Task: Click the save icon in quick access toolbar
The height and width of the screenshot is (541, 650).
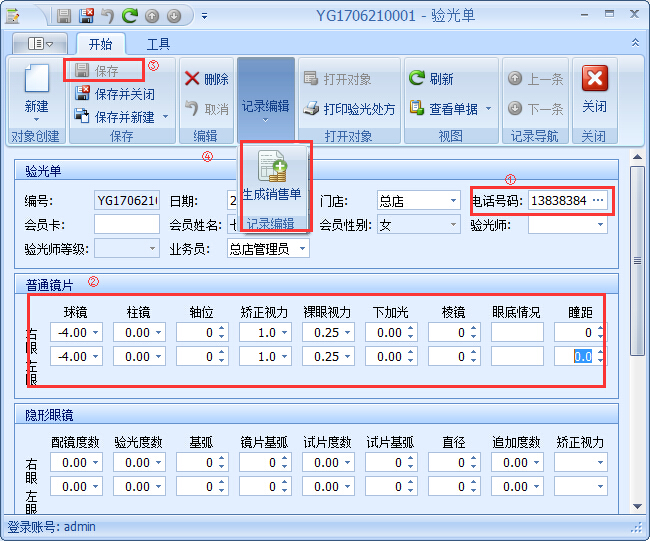Action: 64,16
